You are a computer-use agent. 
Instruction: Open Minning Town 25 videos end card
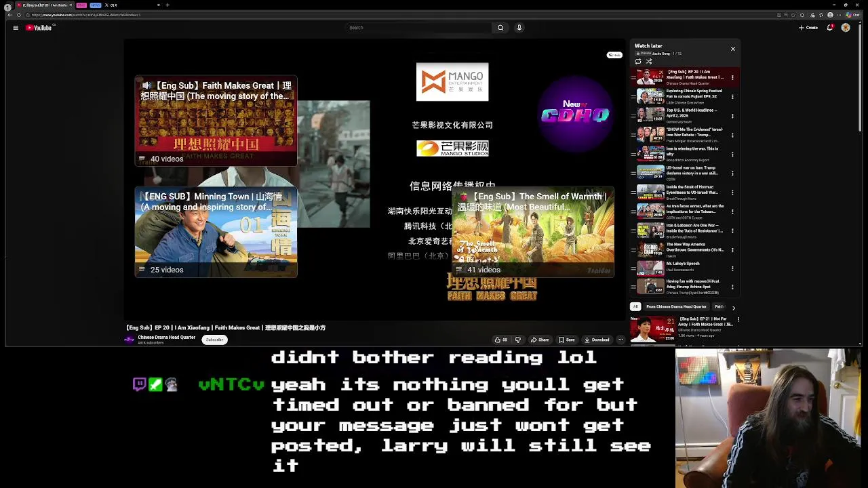click(216, 232)
